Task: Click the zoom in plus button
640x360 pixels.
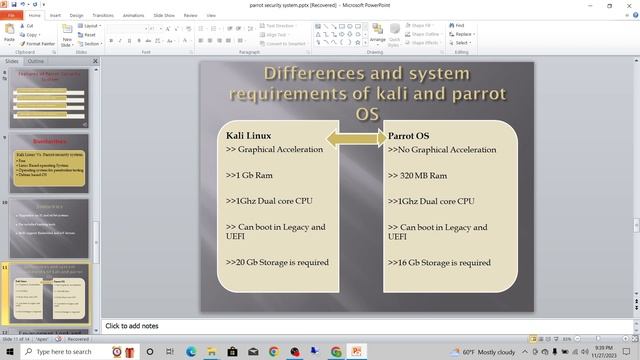Action: 625,339
